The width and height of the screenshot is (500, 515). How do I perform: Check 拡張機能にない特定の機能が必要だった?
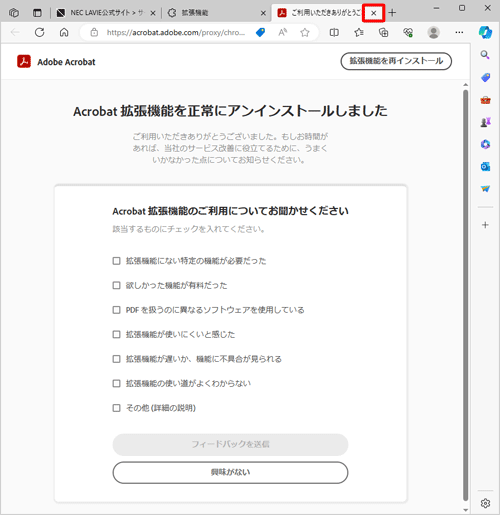116,261
